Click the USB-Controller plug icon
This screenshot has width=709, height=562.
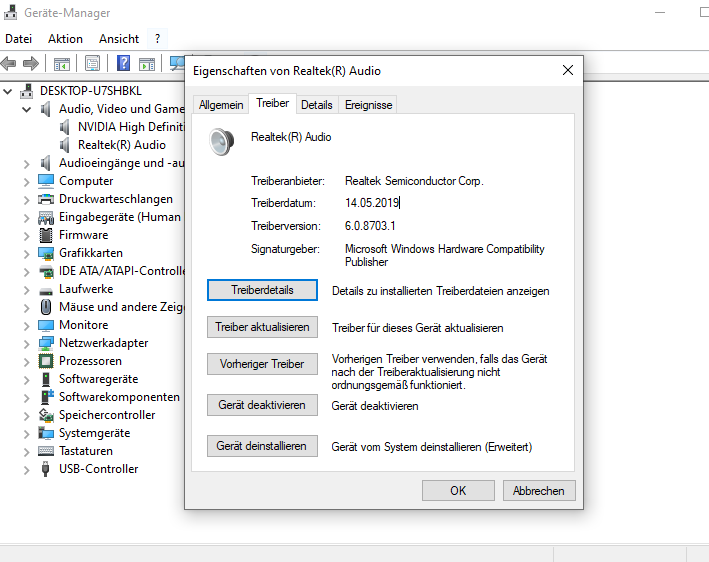[45, 469]
